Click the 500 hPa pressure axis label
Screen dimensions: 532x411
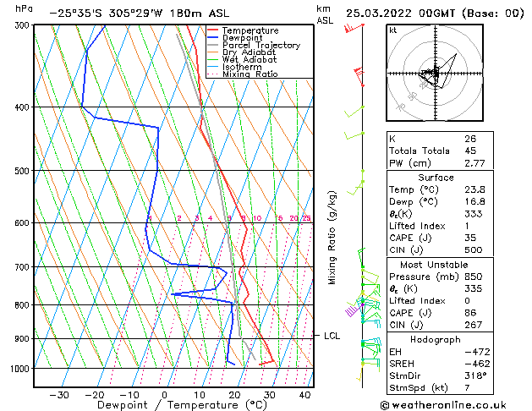pos(24,171)
